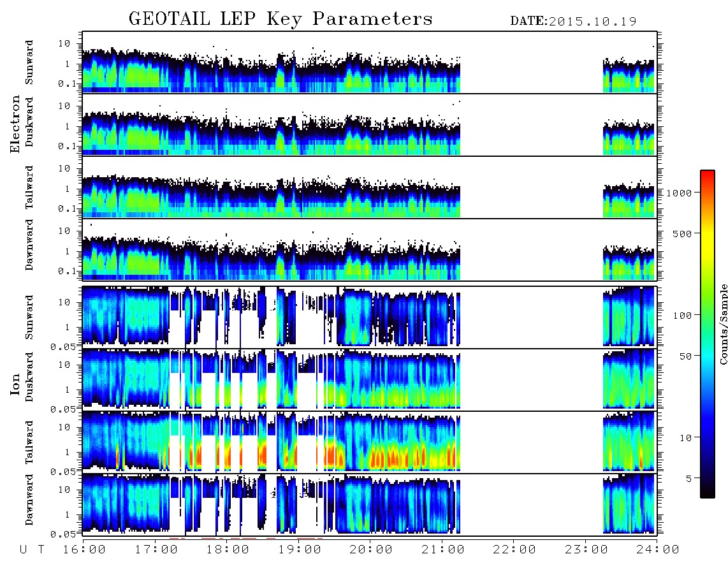Viewport: 728px width, 561px height.
Task: Click the DATE:2015.10.19 label
Action: pos(573,21)
